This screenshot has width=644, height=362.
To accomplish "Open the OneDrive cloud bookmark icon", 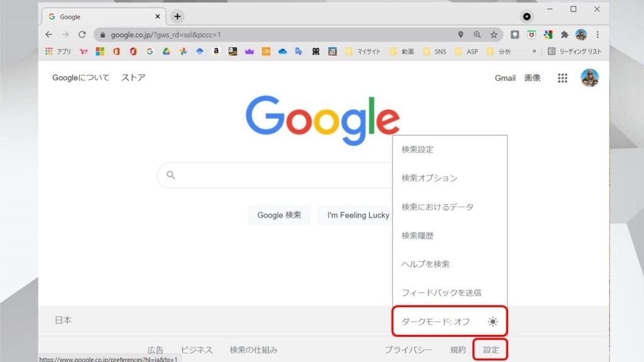I will click(x=282, y=52).
